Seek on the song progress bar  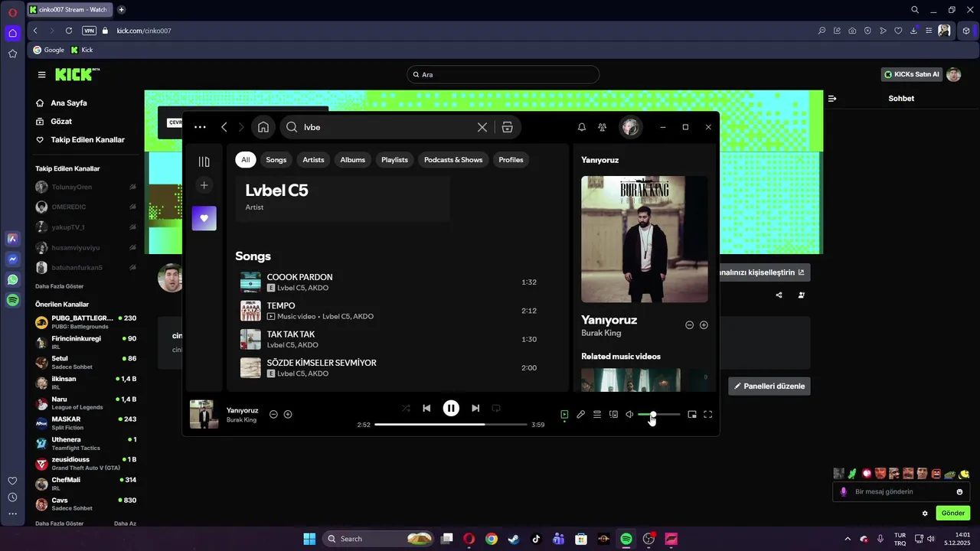pos(451,424)
